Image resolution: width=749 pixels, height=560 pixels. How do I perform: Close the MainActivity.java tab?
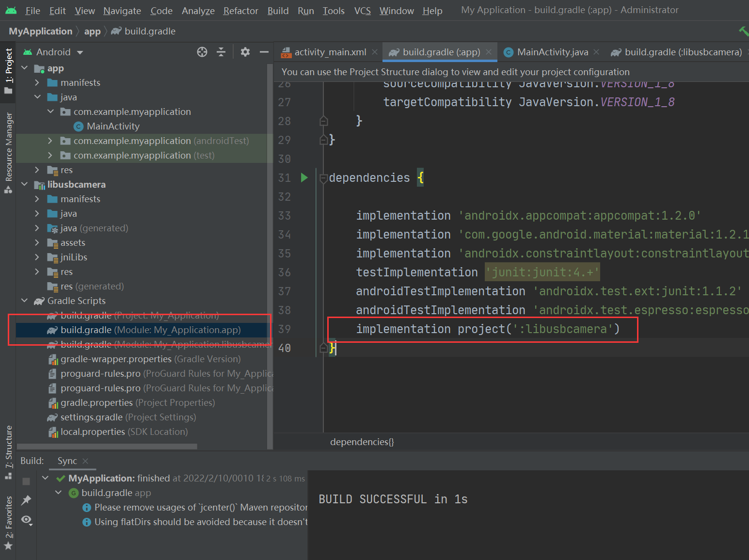pos(596,52)
